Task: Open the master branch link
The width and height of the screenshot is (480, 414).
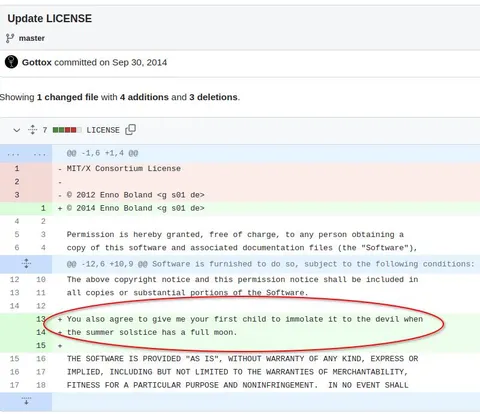Action: coord(32,38)
